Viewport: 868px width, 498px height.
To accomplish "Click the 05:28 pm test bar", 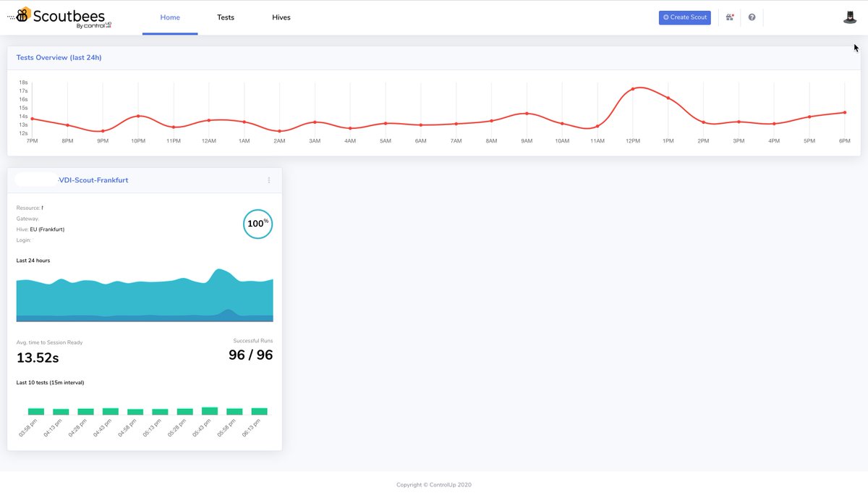I will coord(185,411).
